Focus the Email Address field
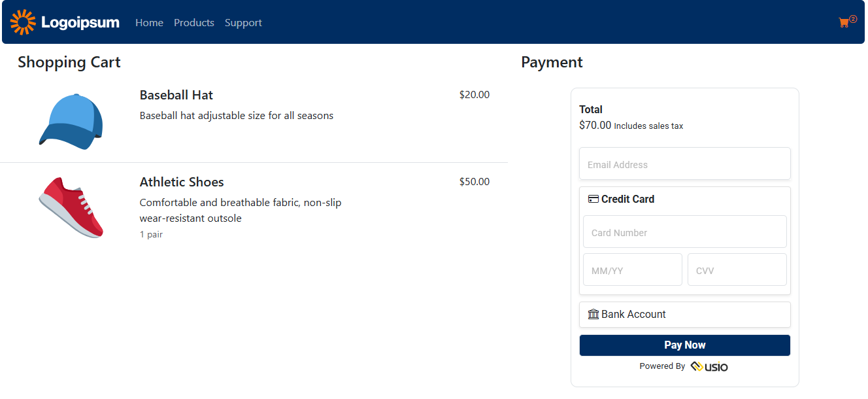This screenshot has width=868, height=399. [685, 164]
